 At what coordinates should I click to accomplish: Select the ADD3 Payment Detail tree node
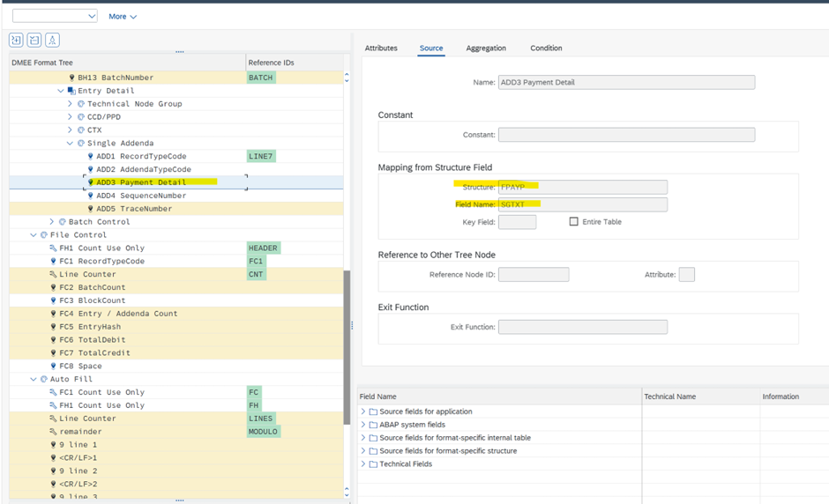click(141, 182)
